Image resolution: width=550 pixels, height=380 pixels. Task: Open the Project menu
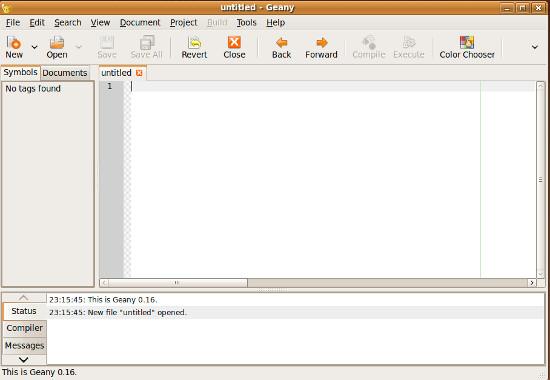pyautogui.click(x=183, y=23)
